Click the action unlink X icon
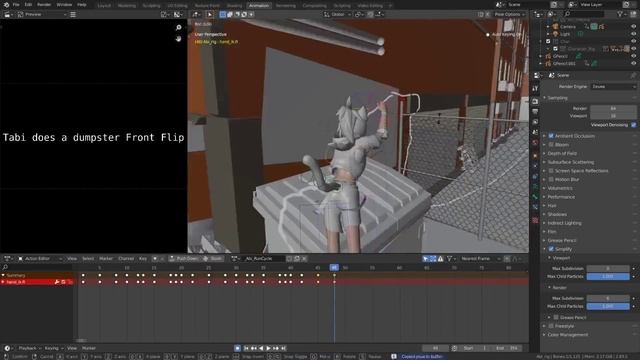Screen dimensions: 640x360 click(x=304, y=258)
